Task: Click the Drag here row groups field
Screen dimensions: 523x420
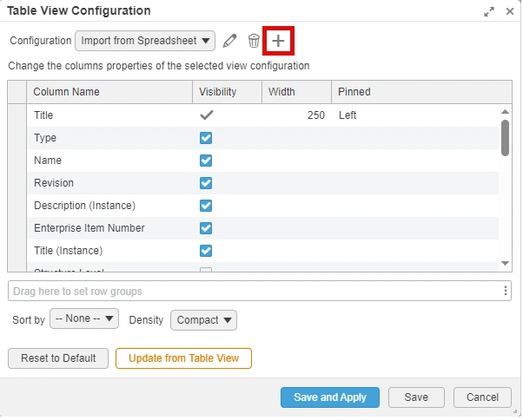Action: tap(252, 291)
